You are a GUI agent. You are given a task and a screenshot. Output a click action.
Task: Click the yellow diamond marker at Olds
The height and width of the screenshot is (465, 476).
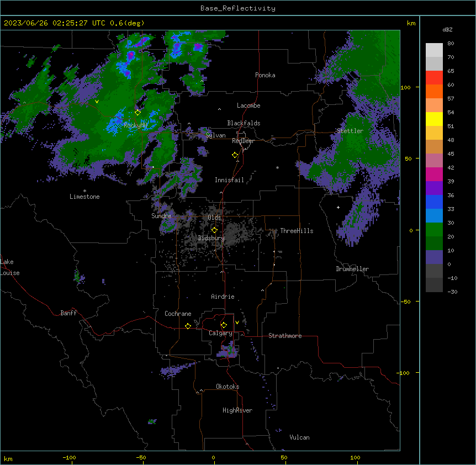pos(214,230)
